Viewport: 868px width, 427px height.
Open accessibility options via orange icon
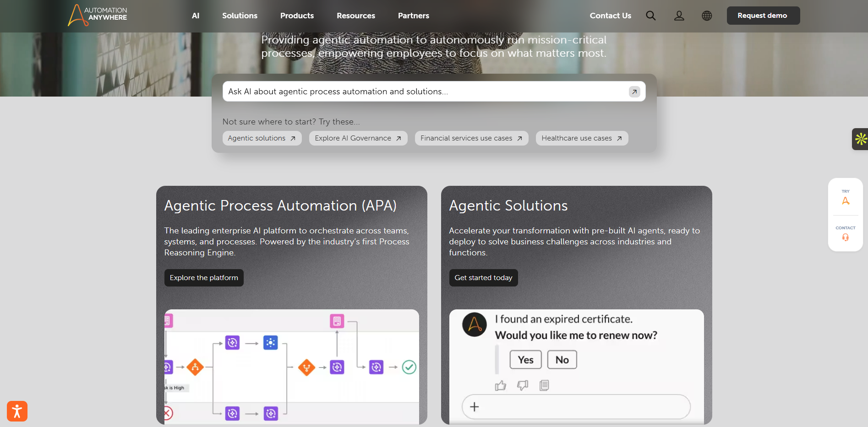pyautogui.click(x=17, y=411)
